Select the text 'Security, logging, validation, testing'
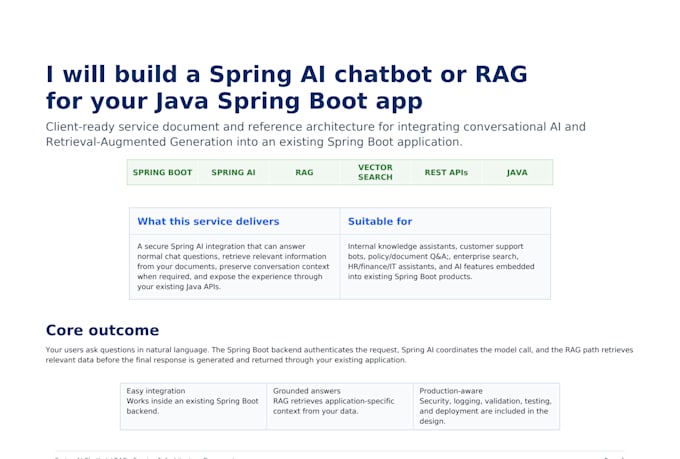This screenshot has height=459, width=680. click(x=485, y=401)
